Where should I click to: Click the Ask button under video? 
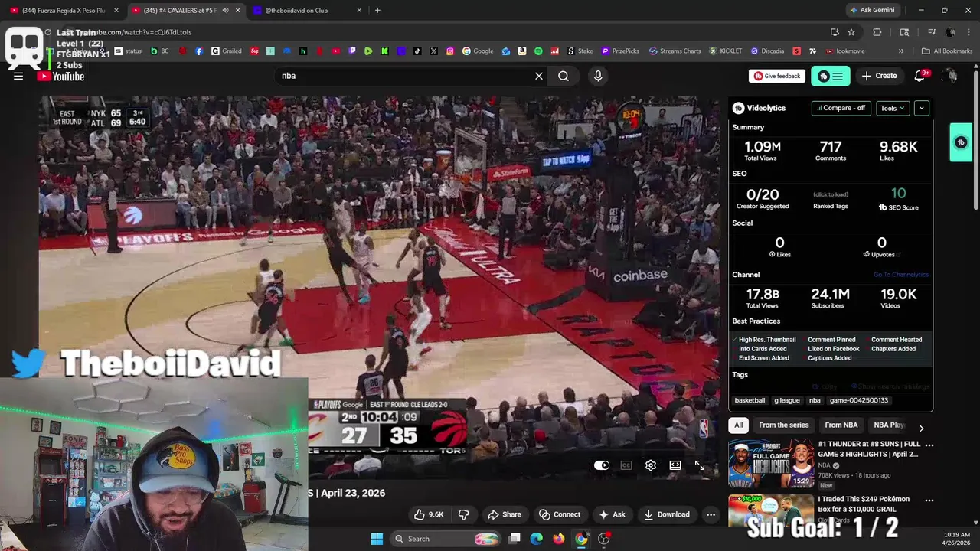tap(612, 514)
